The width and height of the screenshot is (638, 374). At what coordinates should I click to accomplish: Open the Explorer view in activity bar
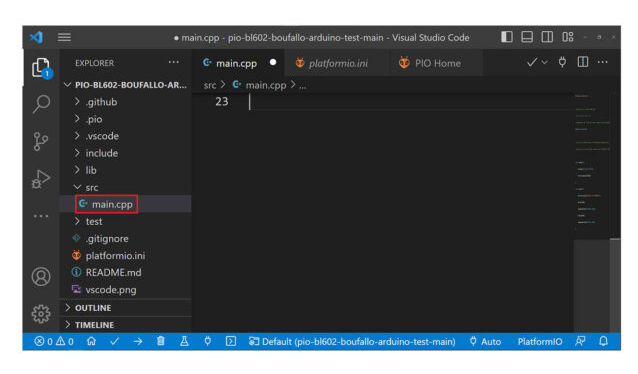[x=41, y=68]
